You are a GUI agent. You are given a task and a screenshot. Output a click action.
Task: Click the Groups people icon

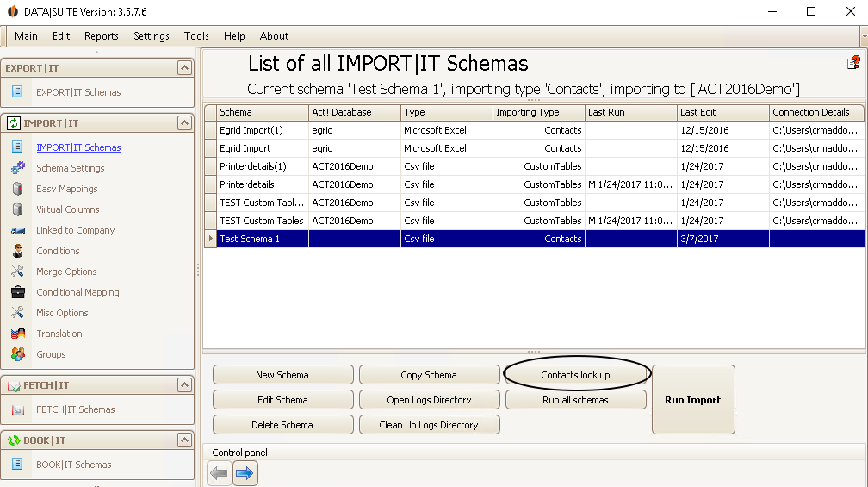tap(18, 353)
